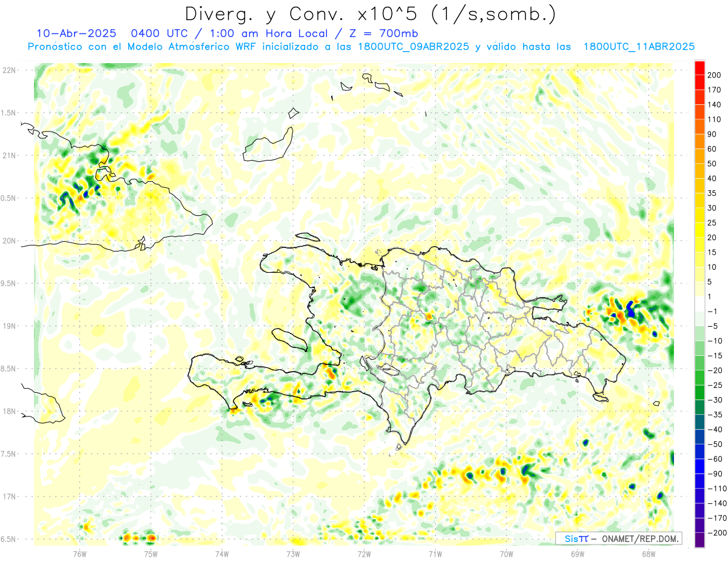Click the "19N" latitude label
The width and height of the screenshot is (728, 562).
pyautogui.click(x=9, y=326)
